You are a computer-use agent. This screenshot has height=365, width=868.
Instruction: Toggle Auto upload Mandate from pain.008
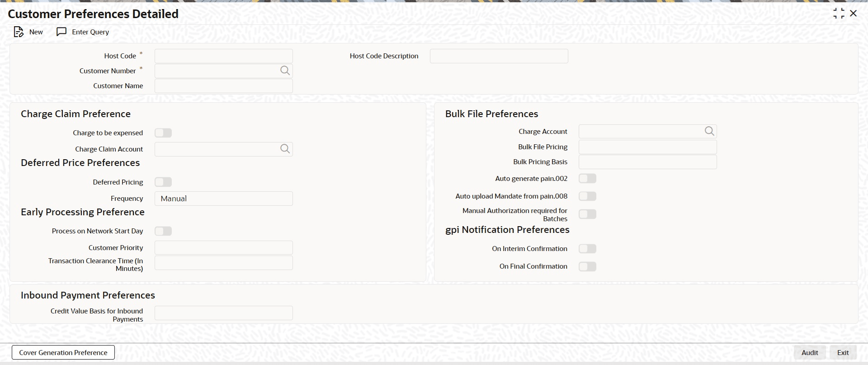pyautogui.click(x=587, y=196)
